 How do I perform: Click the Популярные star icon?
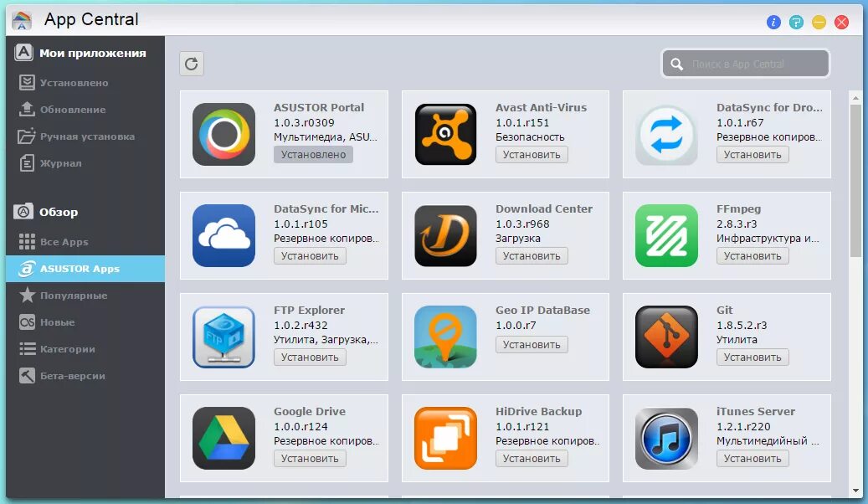[x=27, y=295]
